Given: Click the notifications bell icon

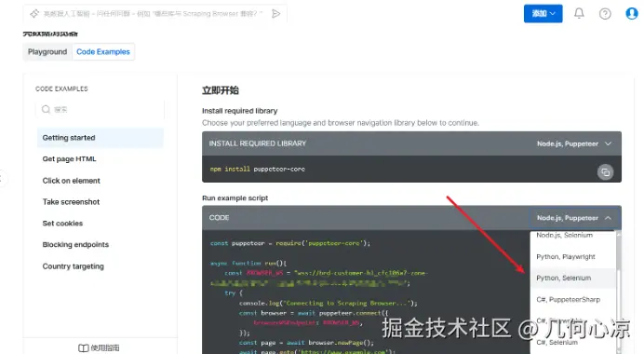Looking at the screenshot, I should coord(579,14).
